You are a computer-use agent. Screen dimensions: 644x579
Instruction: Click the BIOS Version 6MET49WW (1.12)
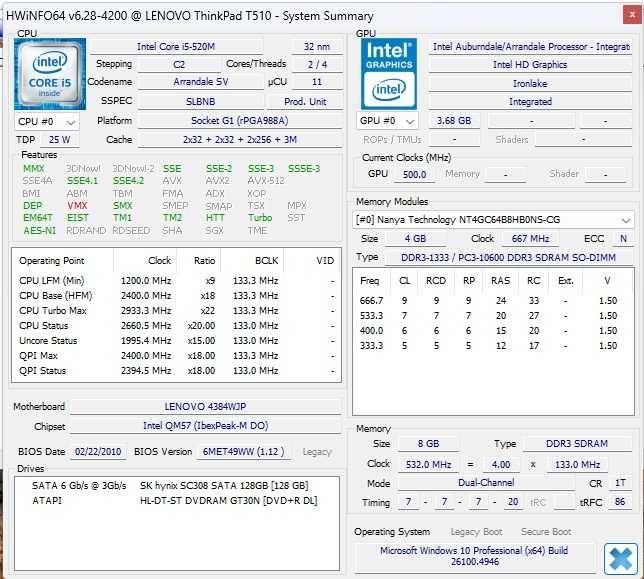[x=244, y=452]
